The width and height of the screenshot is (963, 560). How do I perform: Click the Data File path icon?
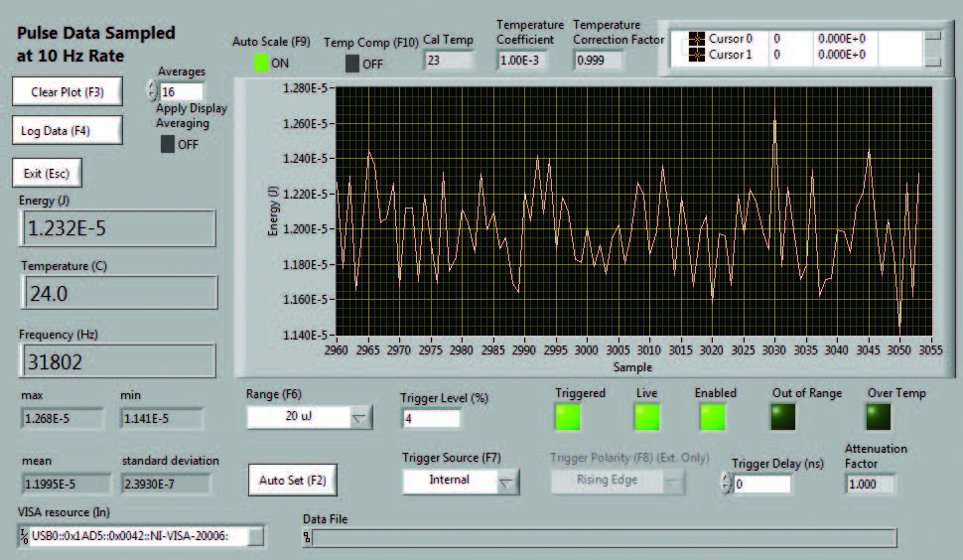point(307,537)
